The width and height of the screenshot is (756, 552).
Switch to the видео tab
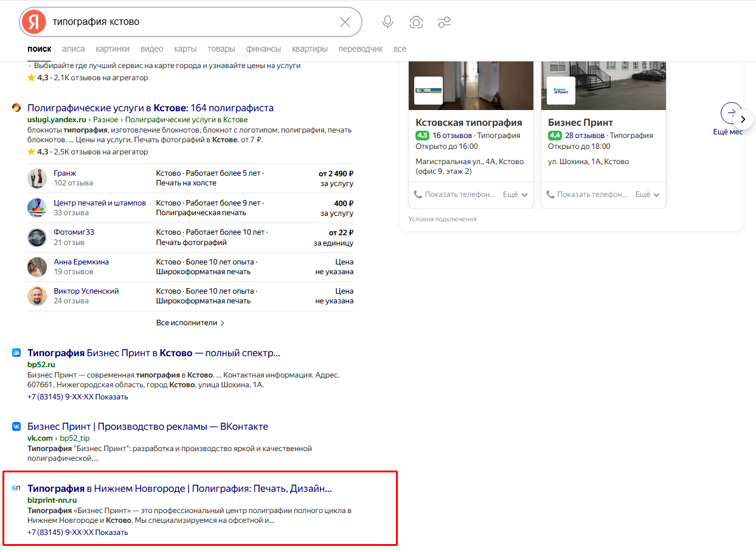tap(151, 49)
